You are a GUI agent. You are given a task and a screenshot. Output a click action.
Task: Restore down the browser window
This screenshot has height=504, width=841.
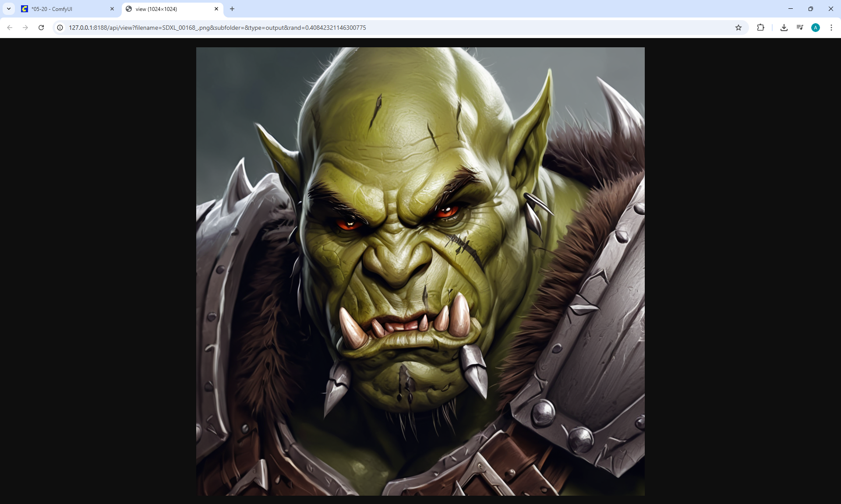coord(811,9)
